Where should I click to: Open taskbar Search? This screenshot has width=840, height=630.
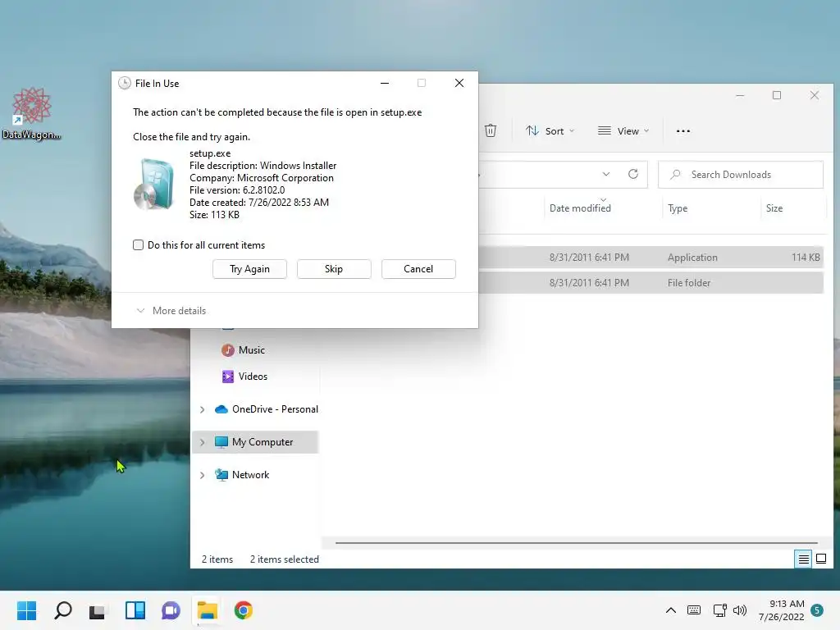tap(62, 610)
